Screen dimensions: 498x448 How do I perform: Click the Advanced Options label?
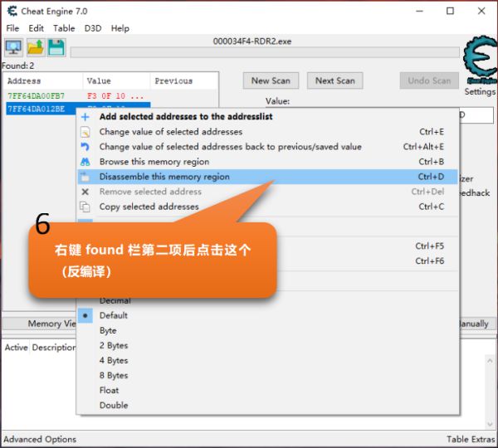coord(40,440)
